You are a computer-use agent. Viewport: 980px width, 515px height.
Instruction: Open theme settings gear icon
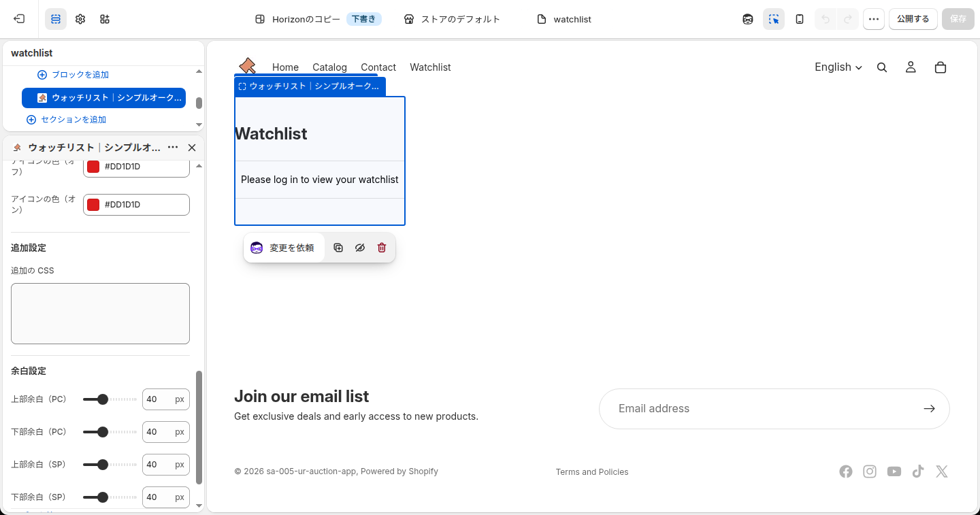click(x=80, y=19)
